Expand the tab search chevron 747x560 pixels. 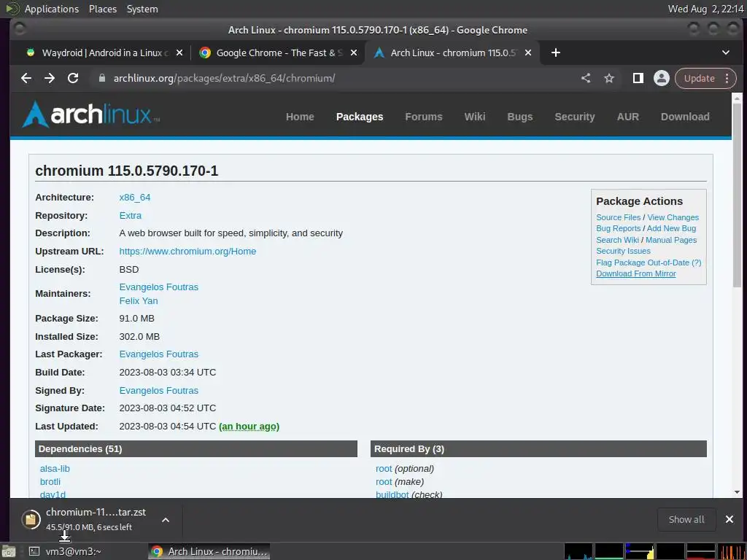click(x=726, y=52)
